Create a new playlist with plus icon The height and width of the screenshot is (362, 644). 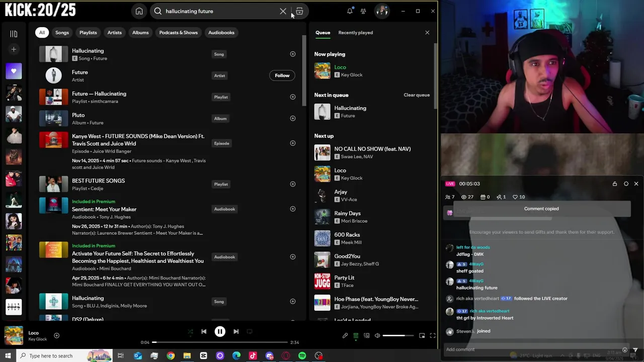pos(14,49)
